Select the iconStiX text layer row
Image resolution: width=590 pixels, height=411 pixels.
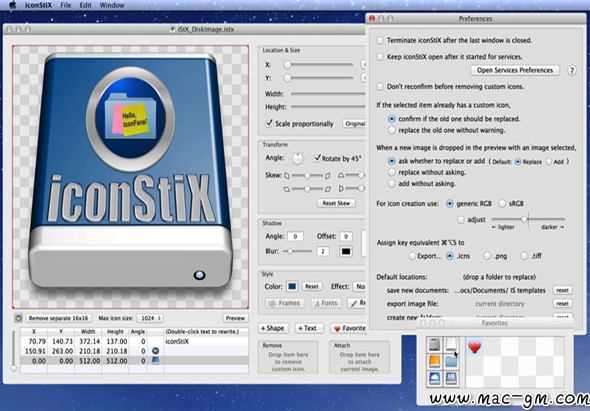[134, 342]
